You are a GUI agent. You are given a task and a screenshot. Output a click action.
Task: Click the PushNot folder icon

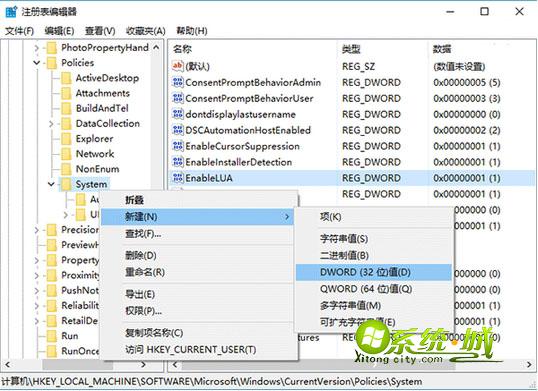(x=51, y=291)
